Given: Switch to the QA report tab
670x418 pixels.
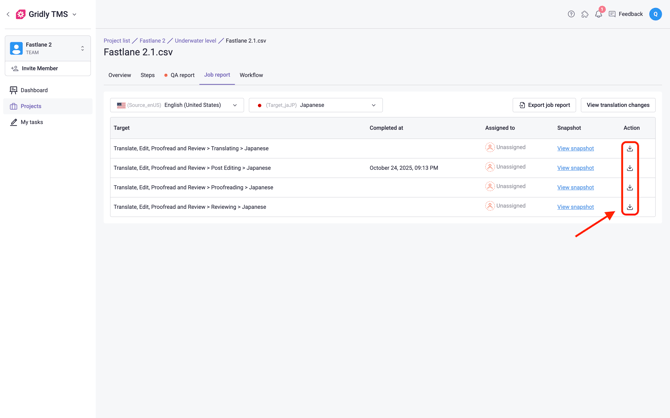Looking at the screenshot, I should 181,75.
